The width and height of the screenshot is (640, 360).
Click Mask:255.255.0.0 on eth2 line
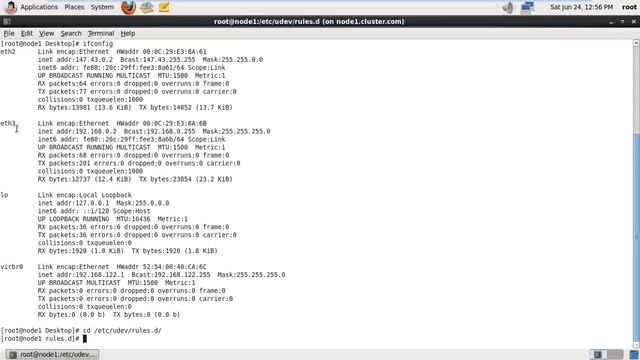[x=233, y=60]
